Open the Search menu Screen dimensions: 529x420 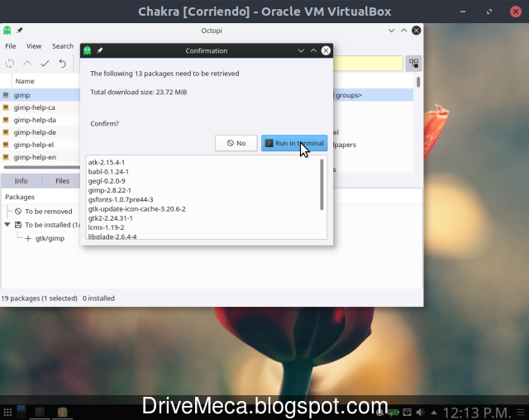63,46
